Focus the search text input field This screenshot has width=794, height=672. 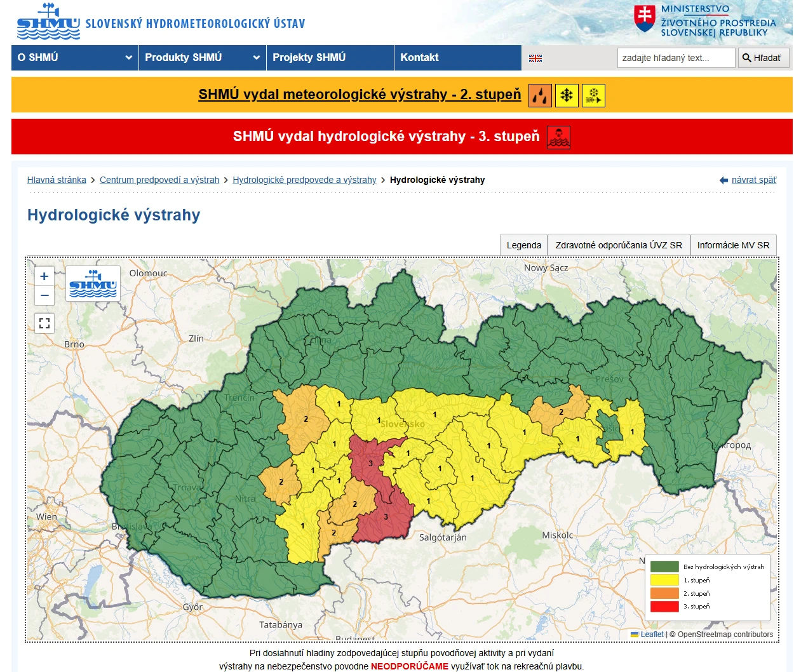[x=676, y=58]
